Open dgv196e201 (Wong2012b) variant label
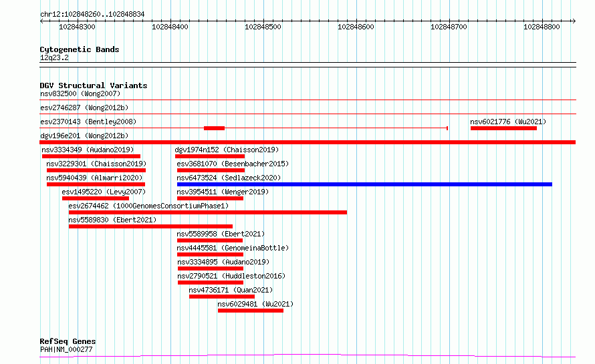Image resolution: width=595 pixels, height=364 pixels. pos(84,136)
